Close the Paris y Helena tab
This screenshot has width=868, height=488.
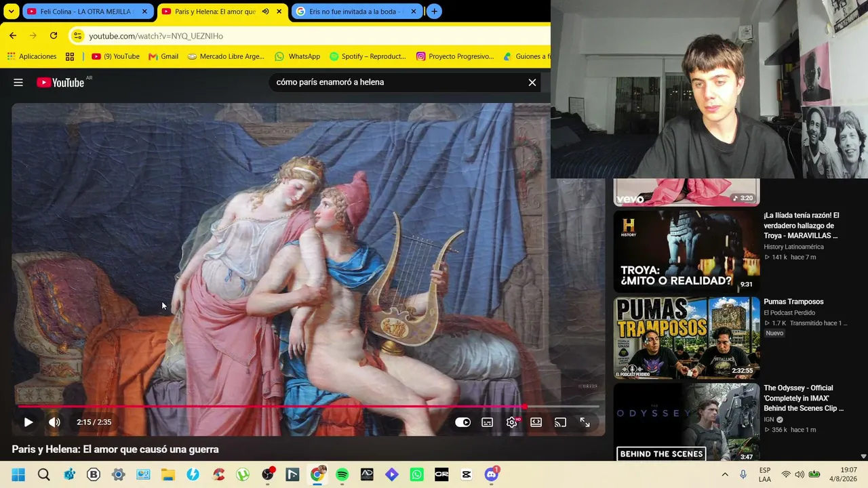click(x=279, y=12)
